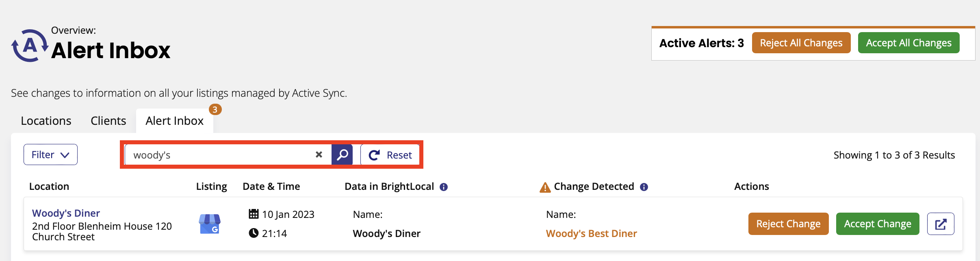Click the Reset button
Image resolution: width=980 pixels, height=261 pixels.
tap(390, 155)
